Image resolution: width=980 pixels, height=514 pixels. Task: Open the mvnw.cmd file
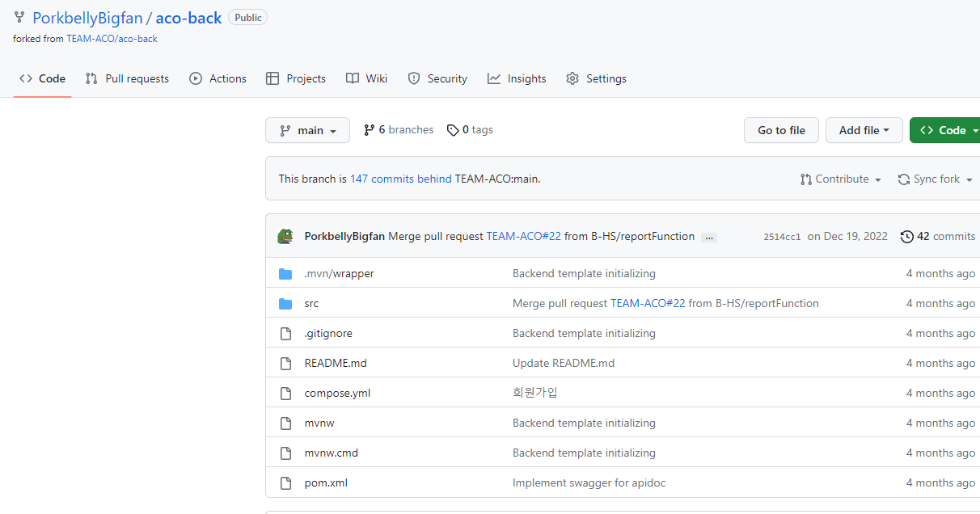click(x=332, y=453)
